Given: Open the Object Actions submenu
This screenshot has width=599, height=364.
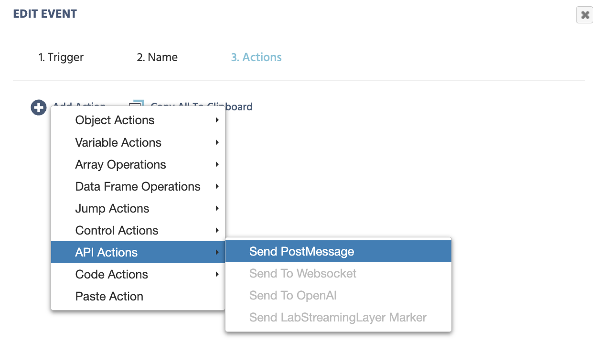Looking at the screenshot, I should [x=138, y=120].
